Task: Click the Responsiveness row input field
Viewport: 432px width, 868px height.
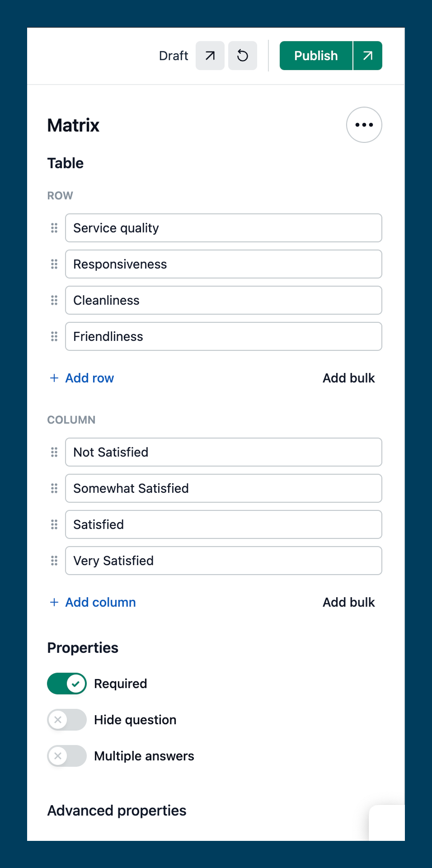Action: click(x=224, y=264)
